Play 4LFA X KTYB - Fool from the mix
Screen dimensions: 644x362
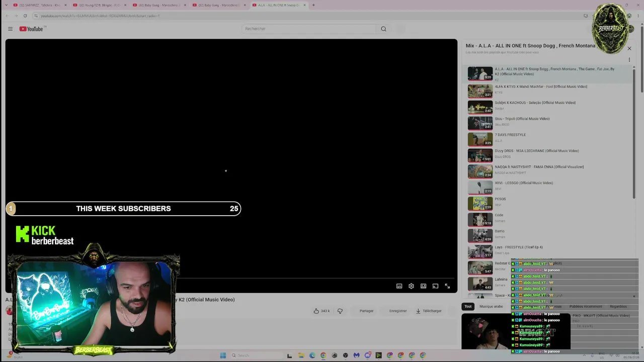click(x=548, y=90)
